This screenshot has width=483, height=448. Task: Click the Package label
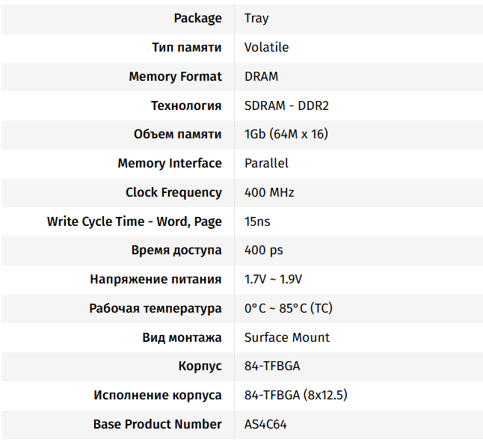coord(197,18)
